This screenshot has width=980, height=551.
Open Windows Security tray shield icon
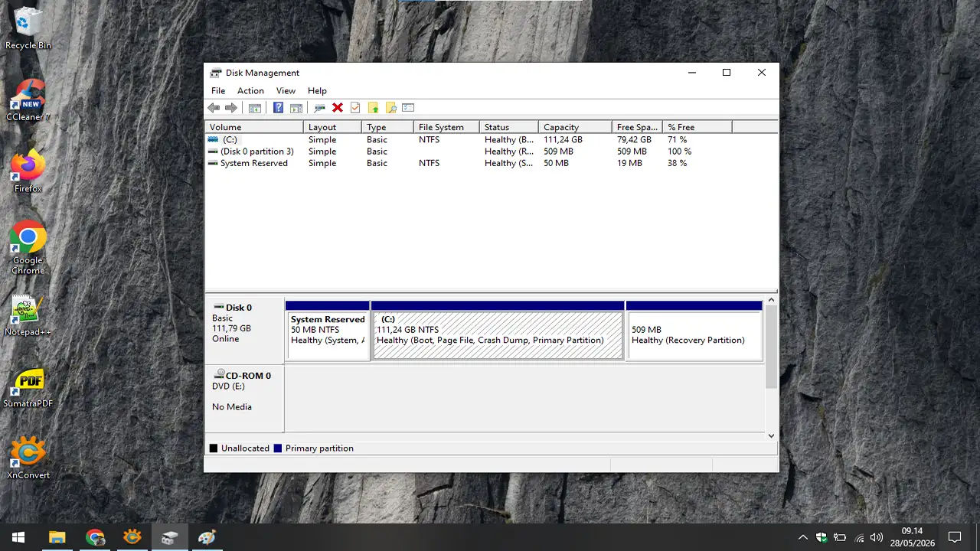[x=822, y=537]
